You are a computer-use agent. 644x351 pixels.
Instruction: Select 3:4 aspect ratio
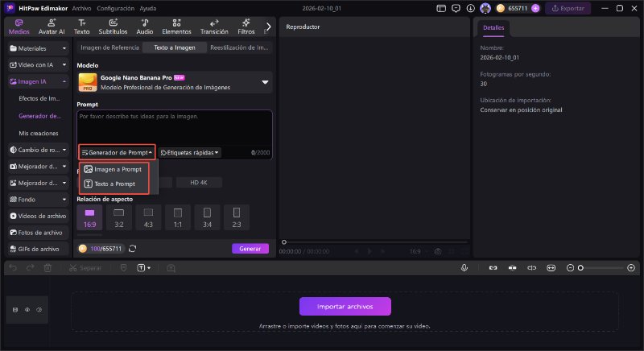coord(207,218)
